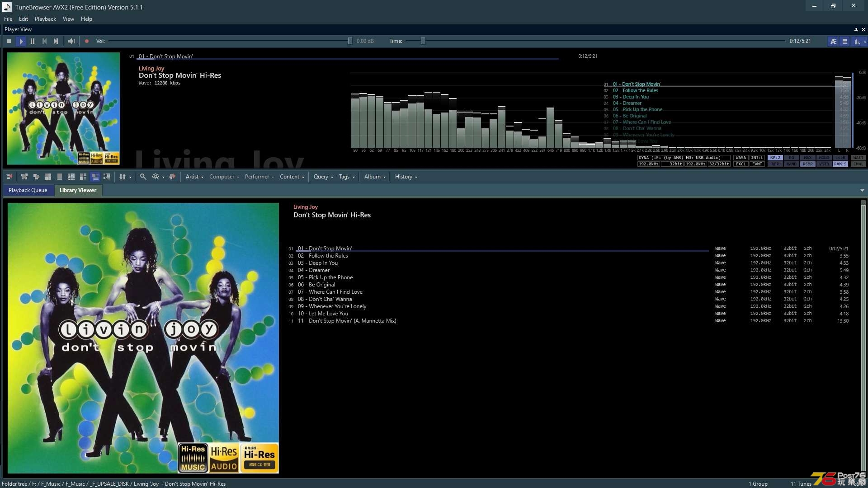This screenshot has width=868, height=488.
Task: Open the Playback menu
Action: coord(45,19)
